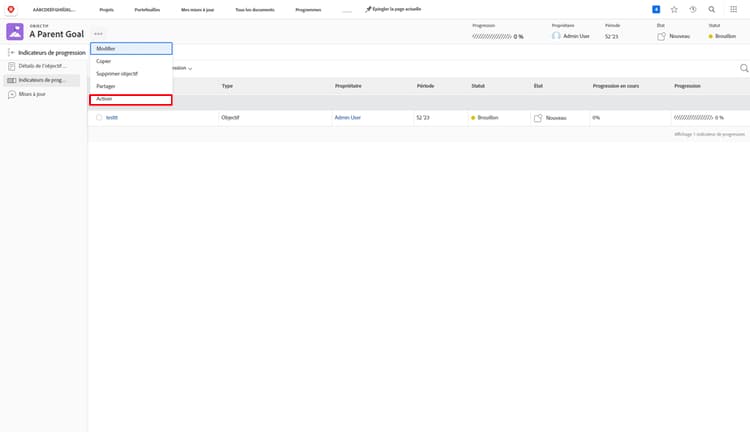Choose Modifier from the menu

click(x=131, y=48)
